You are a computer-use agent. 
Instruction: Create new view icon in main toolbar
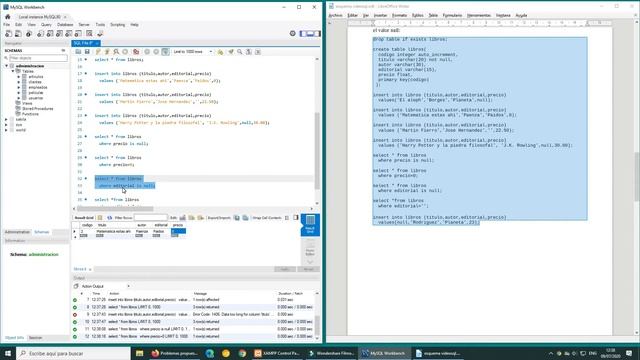click(x=59, y=33)
